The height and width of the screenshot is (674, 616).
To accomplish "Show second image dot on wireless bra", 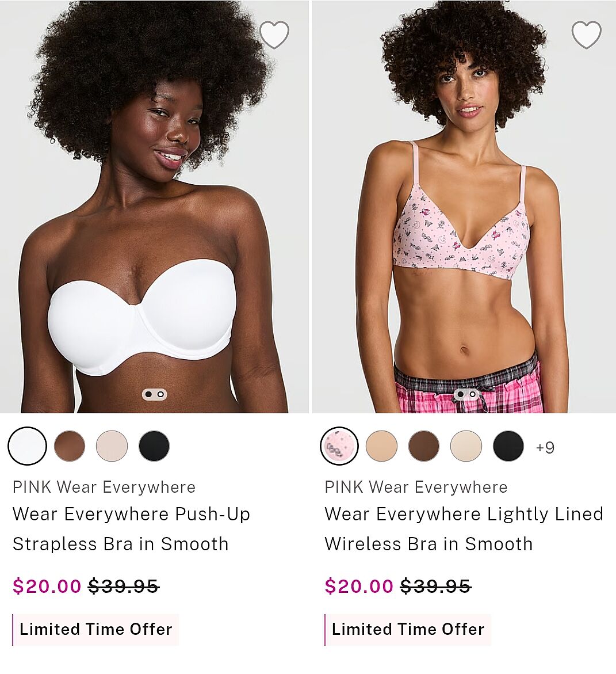I will pos(473,394).
